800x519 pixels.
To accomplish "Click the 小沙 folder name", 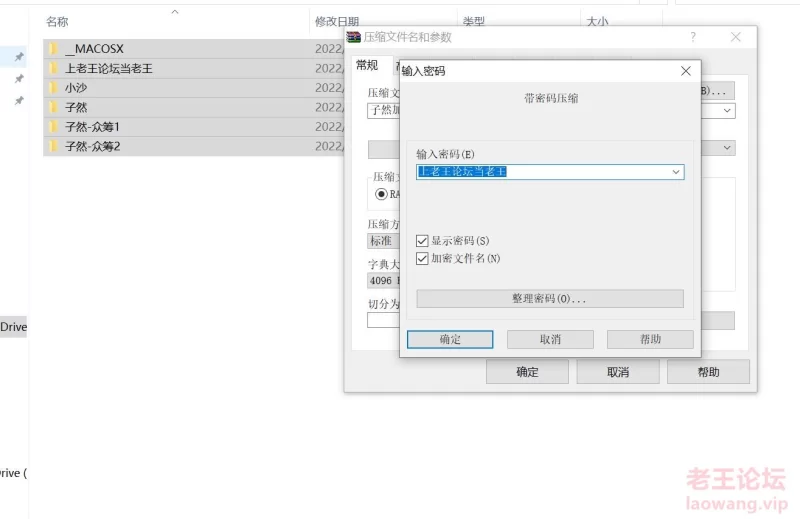I will point(76,88).
